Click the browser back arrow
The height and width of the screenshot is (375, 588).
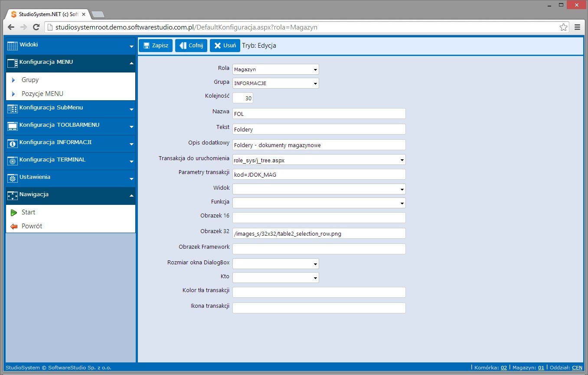[x=11, y=27]
